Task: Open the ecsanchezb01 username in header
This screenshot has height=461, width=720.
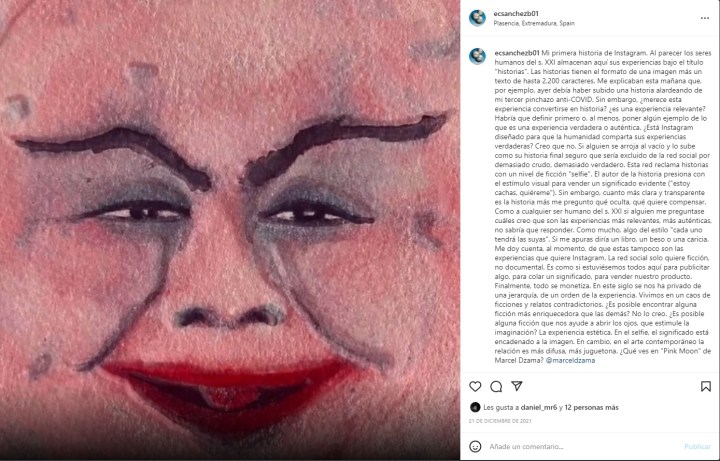Action: [x=516, y=14]
